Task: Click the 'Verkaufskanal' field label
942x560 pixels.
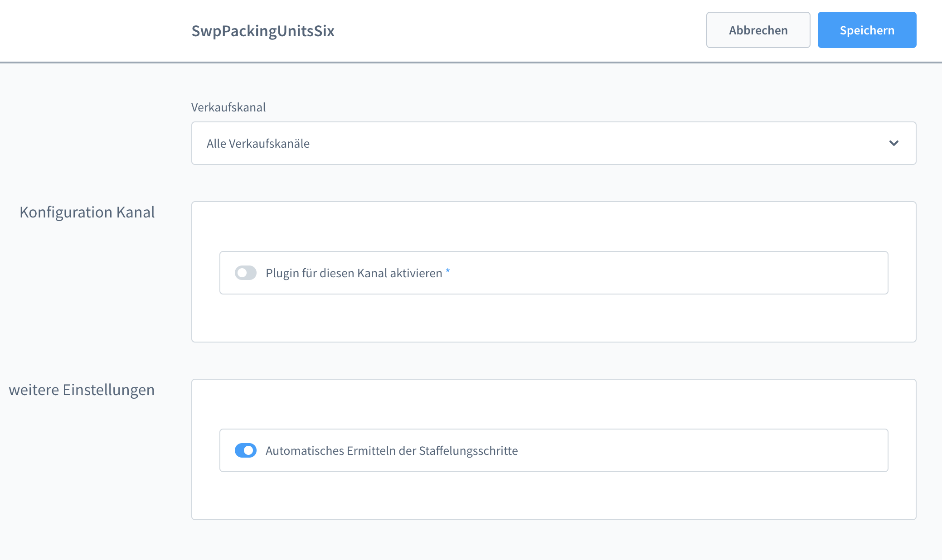Action: (228, 107)
